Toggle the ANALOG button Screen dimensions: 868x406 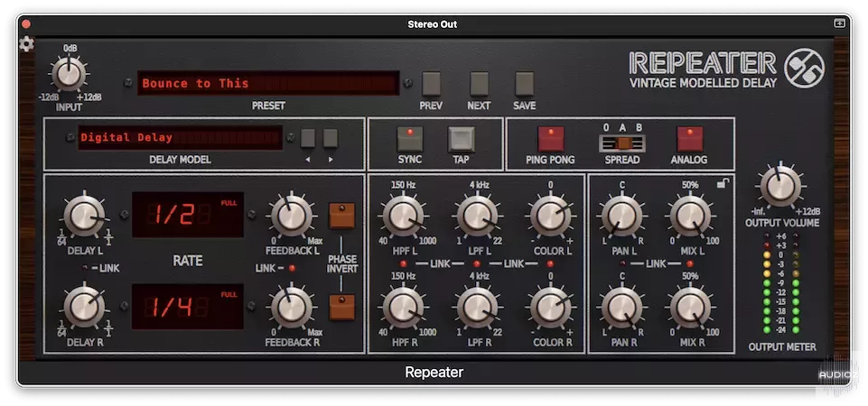coord(690,139)
